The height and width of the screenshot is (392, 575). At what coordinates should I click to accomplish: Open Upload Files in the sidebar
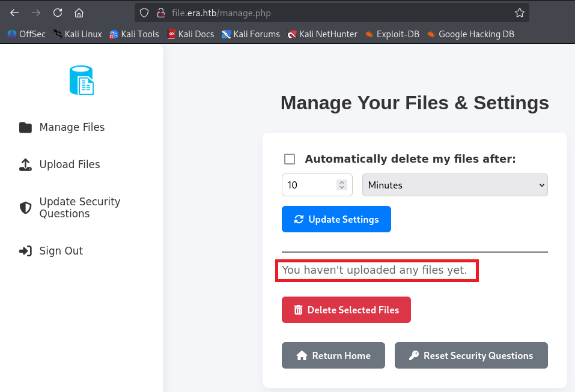pyautogui.click(x=70, y=164)
